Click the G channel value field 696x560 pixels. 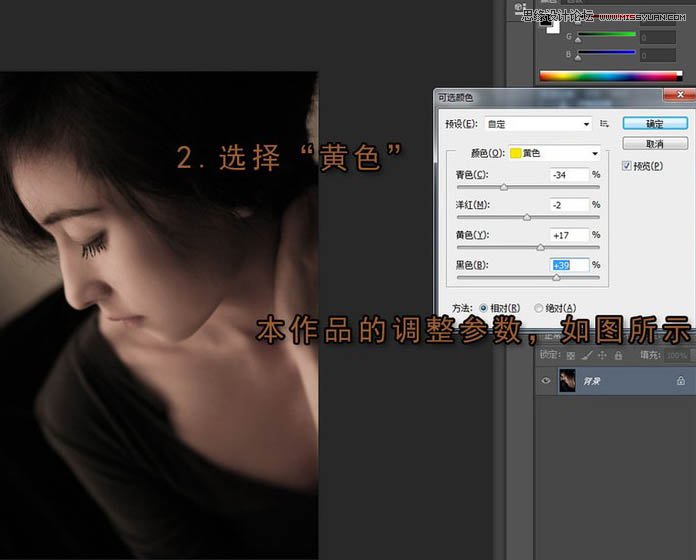(658, 37)
